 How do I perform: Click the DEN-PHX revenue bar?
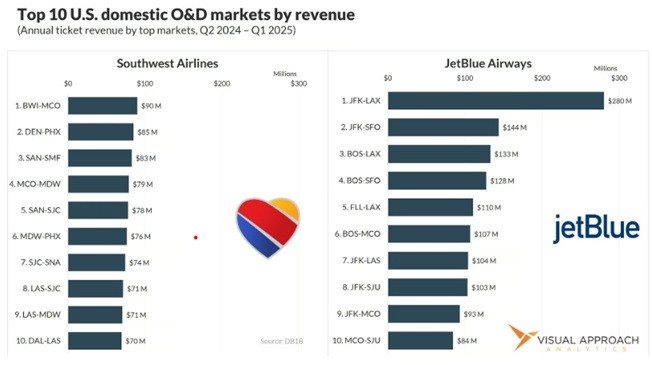click(x=101, y=132)
